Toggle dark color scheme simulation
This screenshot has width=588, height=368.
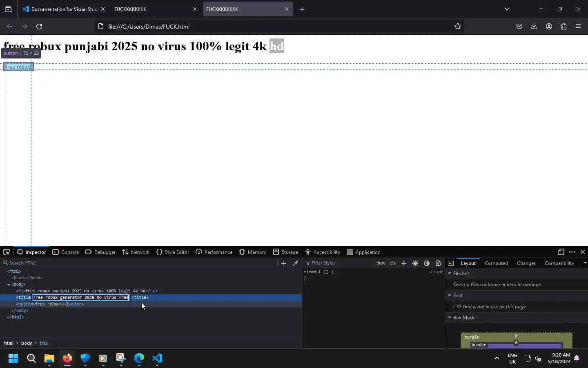click(427, 263)
